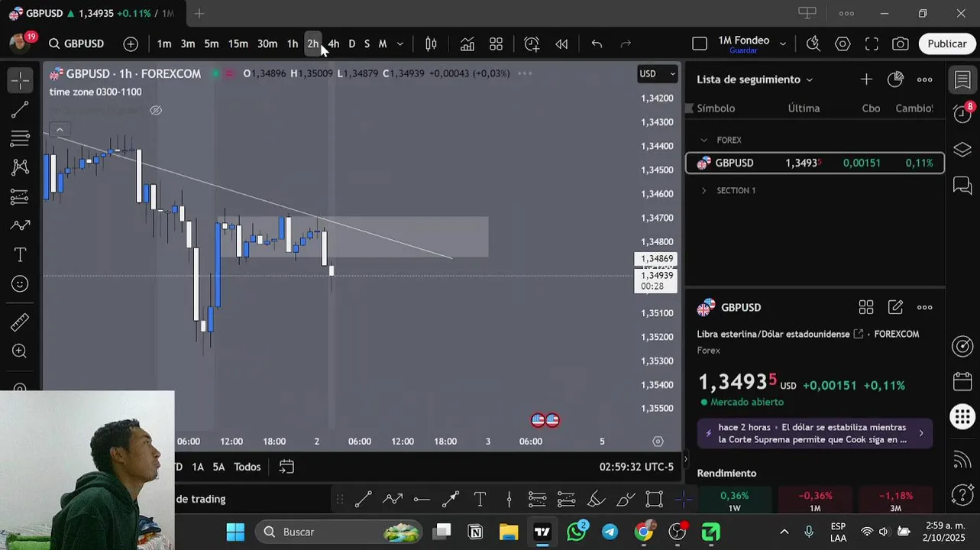Image resolution: width=980 pixels, height=550 pixels.
Task: Collapse the right panel with the side arrow
Action: point(685,460)
